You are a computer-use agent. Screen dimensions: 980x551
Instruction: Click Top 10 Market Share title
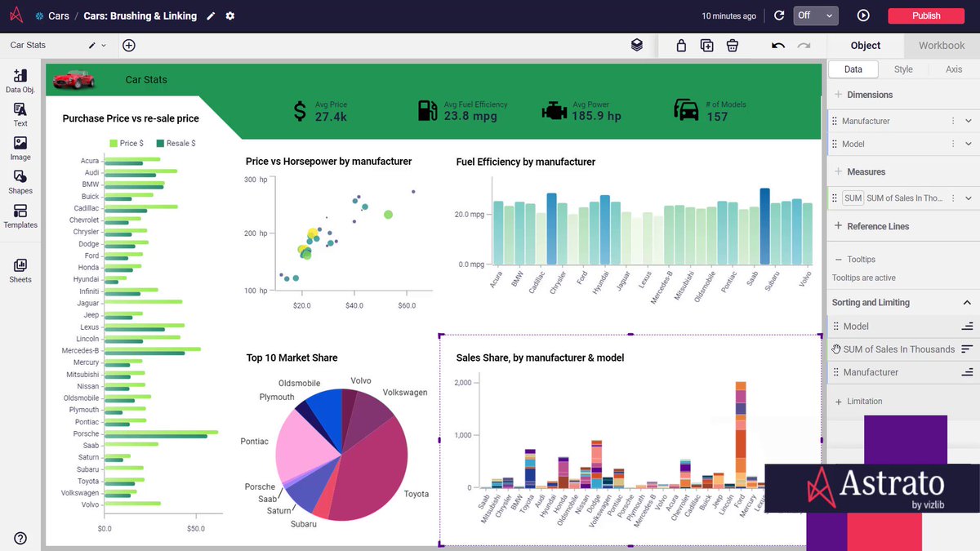coord(292,358)
